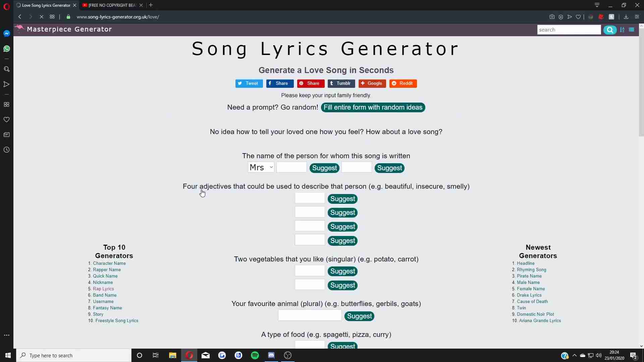Launch the mail app from the taskbar

click(206, 355)
